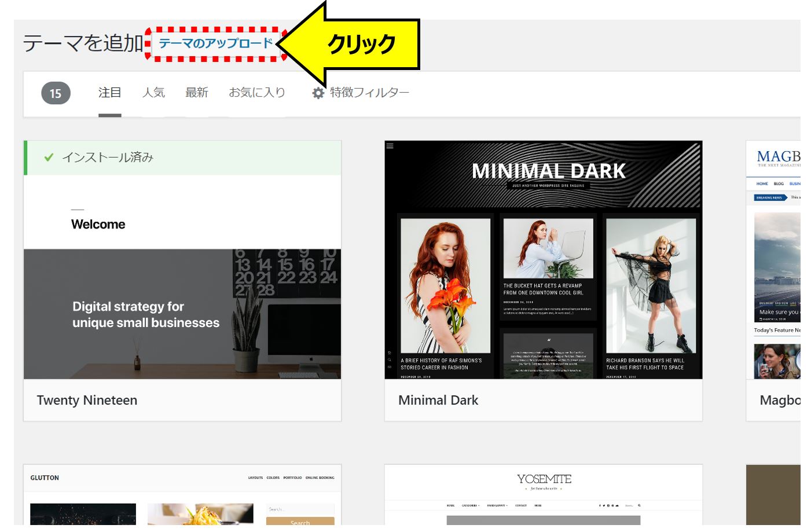Click the インストール済み installed notice

click(182, 157)
